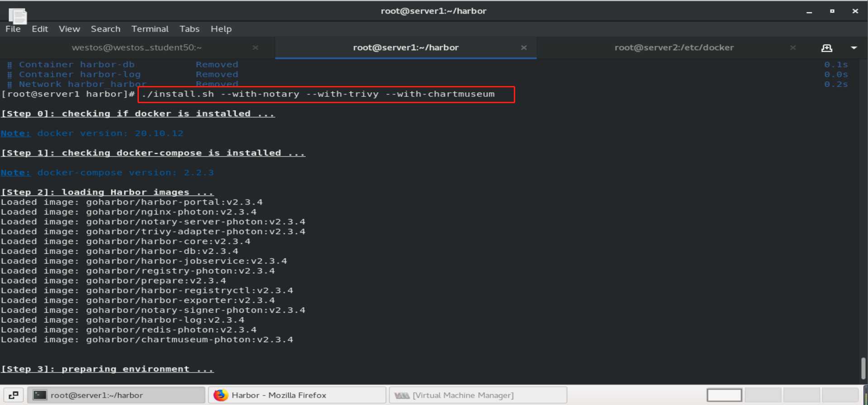Open the Edit menu
868x405 pixels.
[x=40, y=29]
